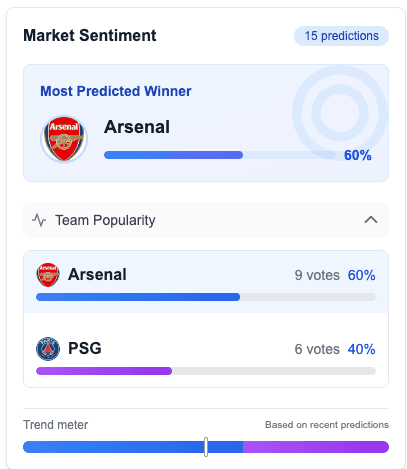Collapse Team Popularity with the chevron arrow
407x469 pixels.
[x=371, y=220]
